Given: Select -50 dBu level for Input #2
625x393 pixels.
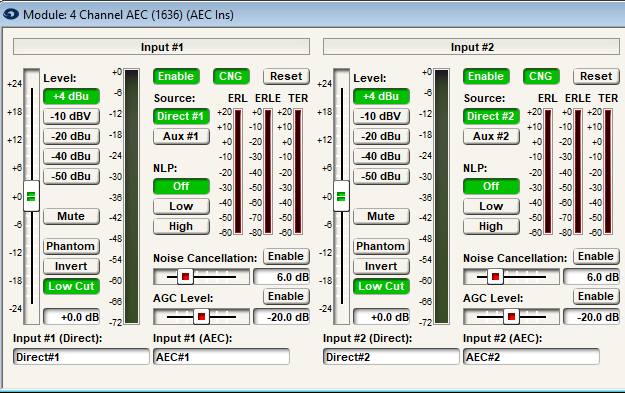Looking at the screenshot, I should [x=381, y=176].
